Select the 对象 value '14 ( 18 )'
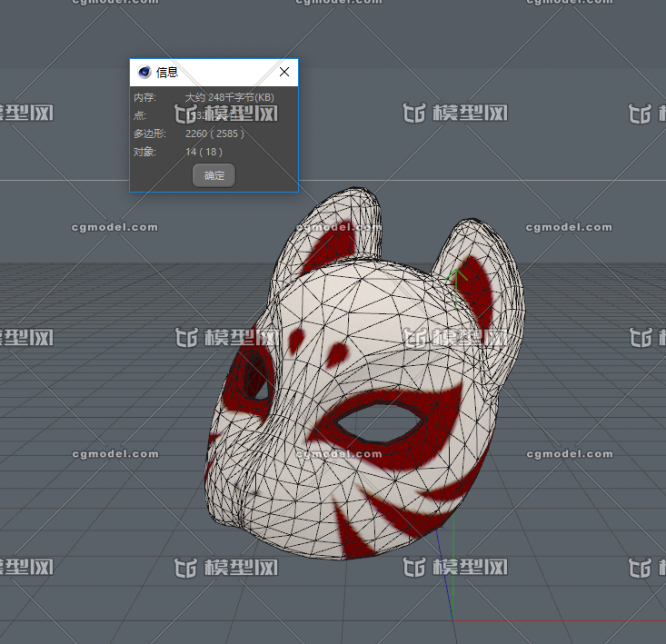This screenshot has width=666, height=644. click(x=204, y=152)
